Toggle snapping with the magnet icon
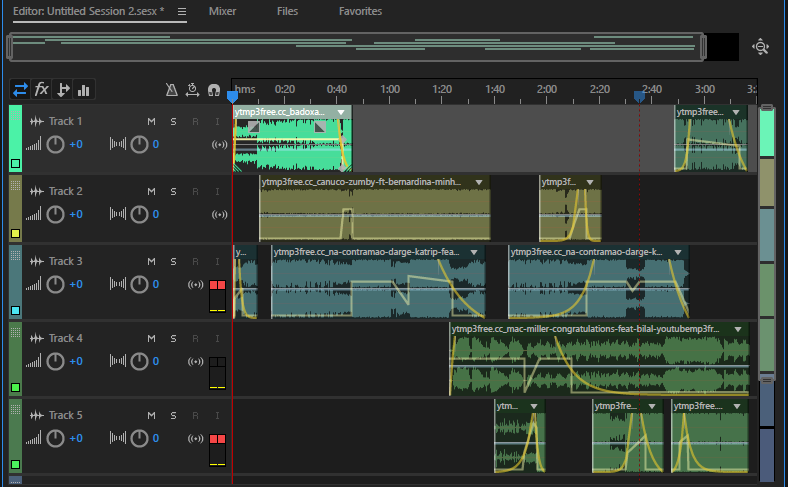Screen dimensions: 788x487 coord(214,90)
